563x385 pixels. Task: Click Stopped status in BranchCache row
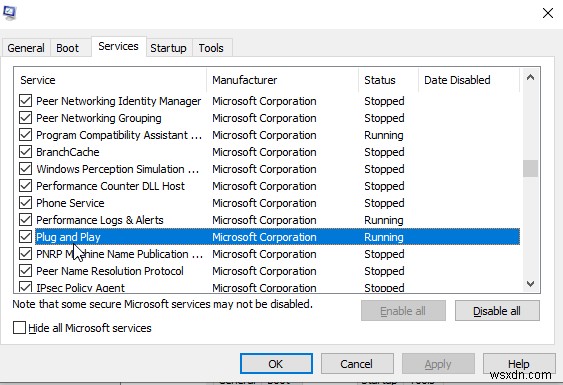coord(384,152)
